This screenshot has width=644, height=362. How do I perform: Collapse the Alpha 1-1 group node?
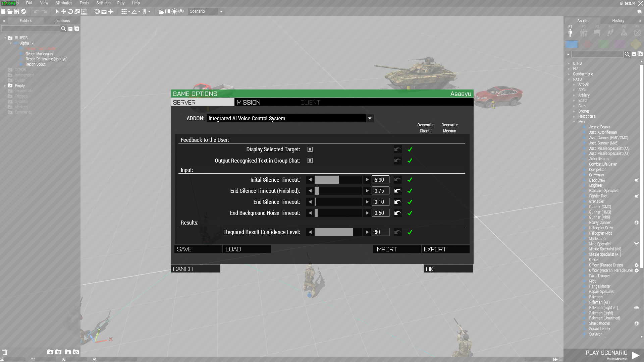click(x=10, y=43)
